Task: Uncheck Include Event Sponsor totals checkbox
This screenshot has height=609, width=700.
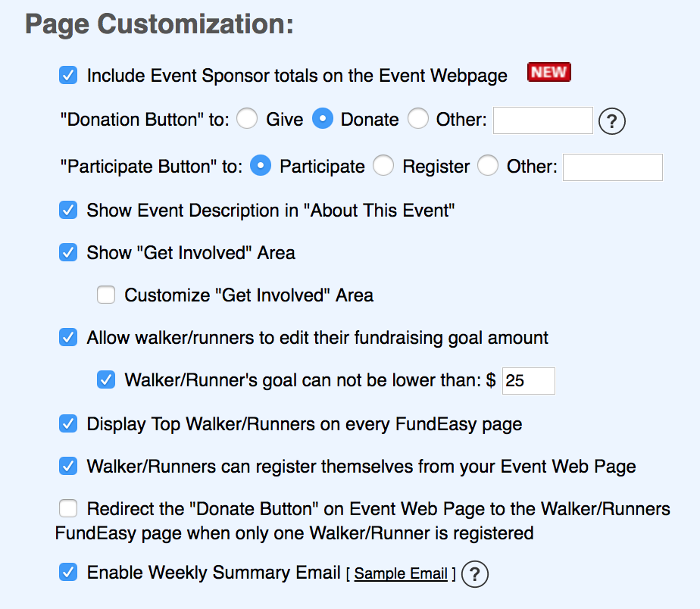Action: coord(68,76)
